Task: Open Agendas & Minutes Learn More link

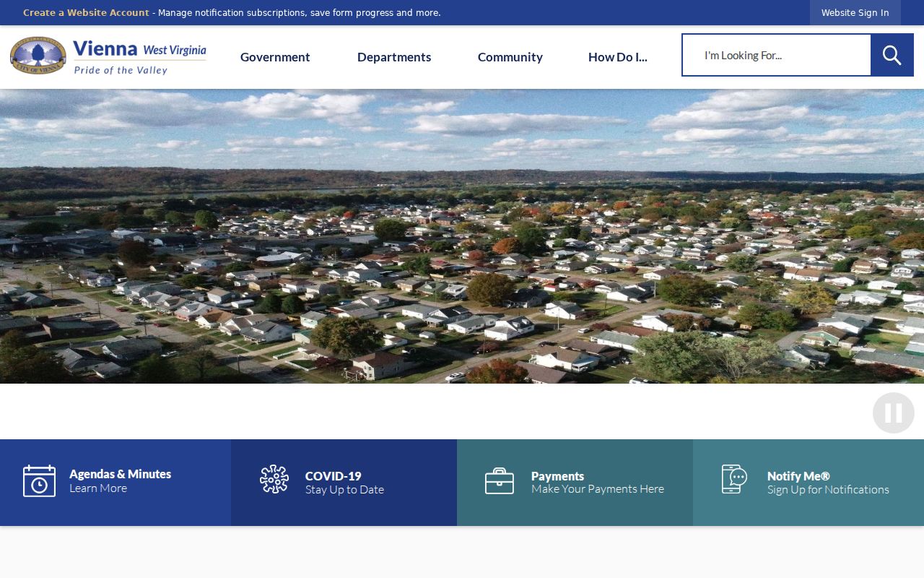Action: 115,483
